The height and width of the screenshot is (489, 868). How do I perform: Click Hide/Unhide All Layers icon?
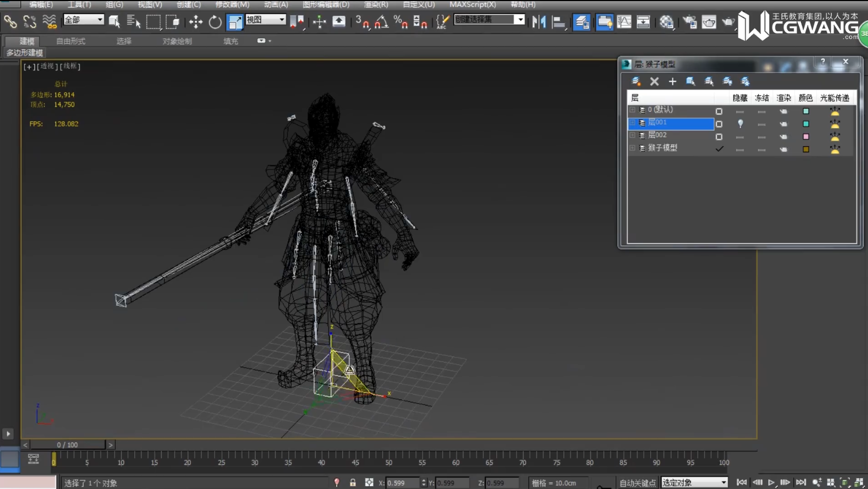click(x=727, y=81)
